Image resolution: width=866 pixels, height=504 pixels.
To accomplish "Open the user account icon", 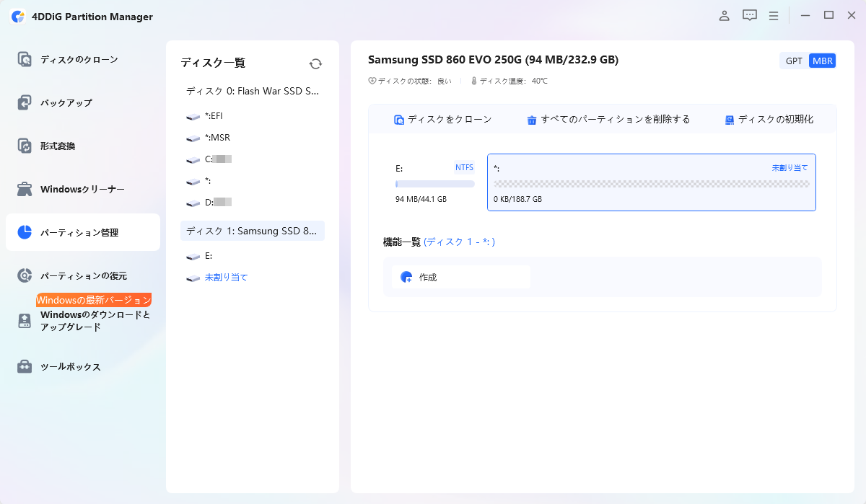I will (x=725, y=15).
